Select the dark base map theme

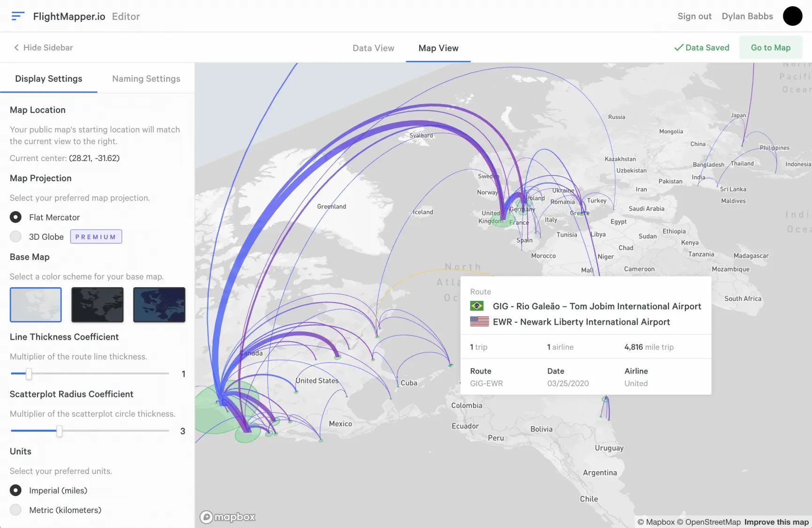[97, 305]
